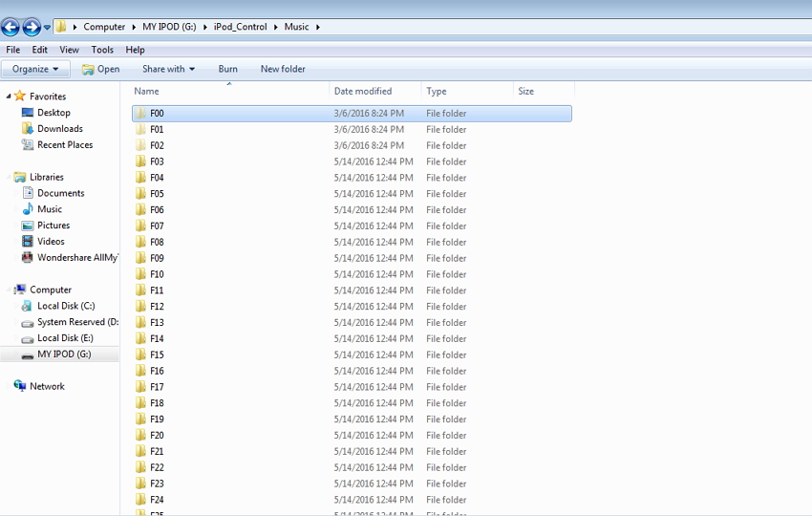Click the Forward navigation arrow button

(32, 27)
